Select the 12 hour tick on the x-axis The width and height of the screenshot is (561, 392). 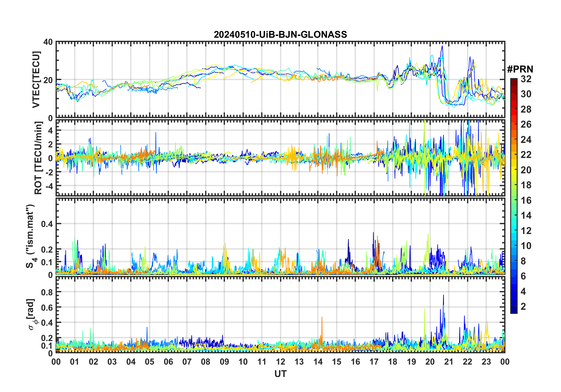pos(280,362)
